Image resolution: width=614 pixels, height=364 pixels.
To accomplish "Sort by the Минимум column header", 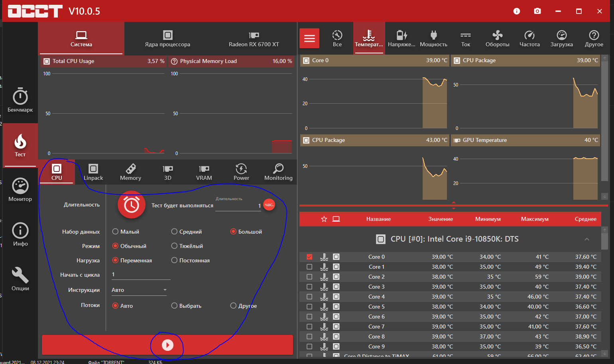I will point(488,219).
